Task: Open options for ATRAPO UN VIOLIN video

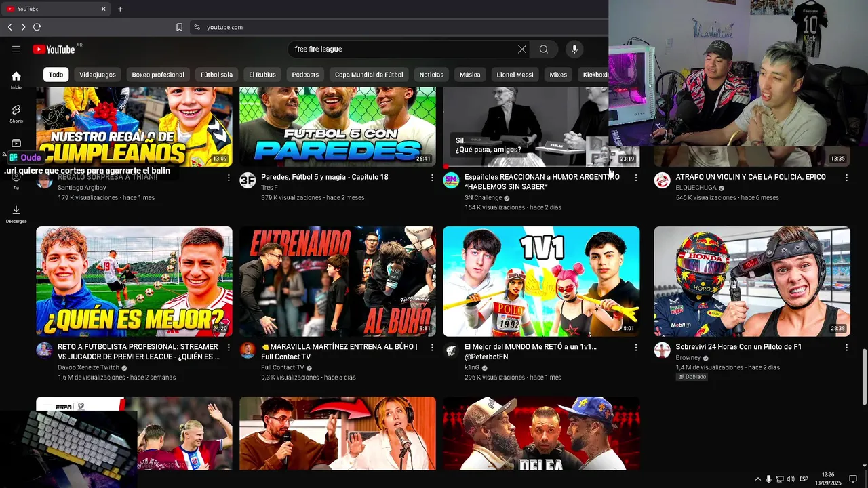Action: pyautogui.click(x=846, y=178)
